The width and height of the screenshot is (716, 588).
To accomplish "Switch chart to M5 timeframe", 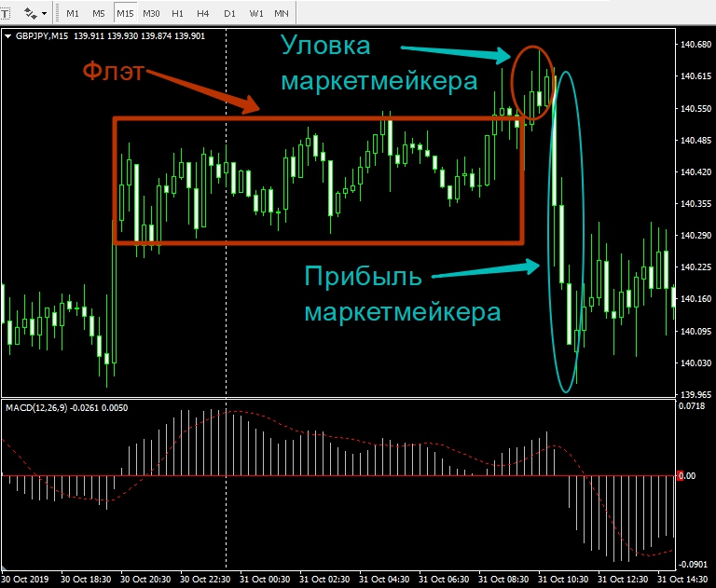I will (x=99, y=13).
